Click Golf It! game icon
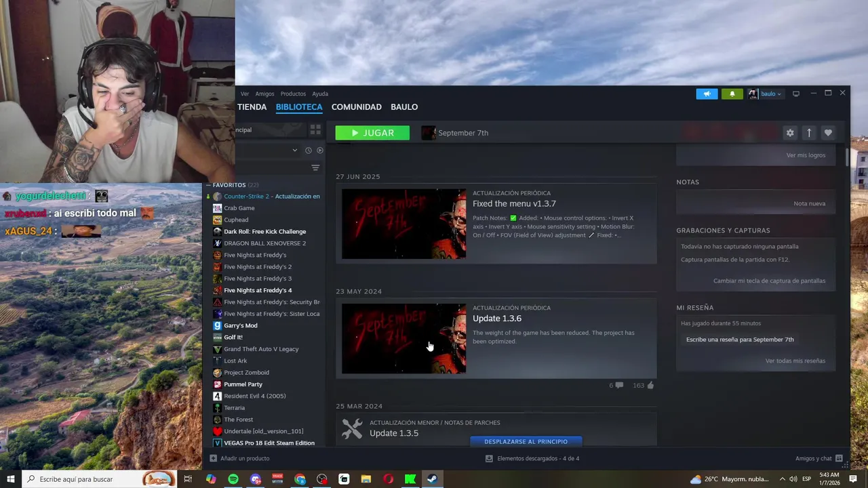The width and height of the screenshot is (868, 488). 217,338
